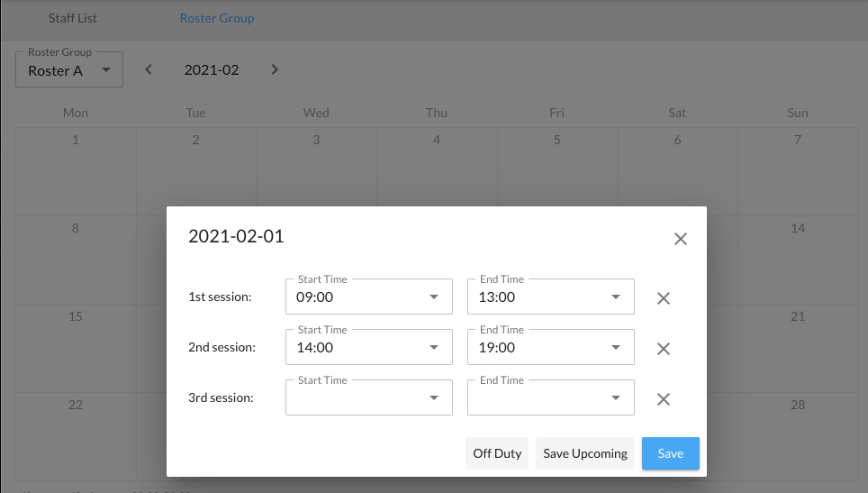Screen dimensions: 868x493
Task: Delete the 2nd session row
Action: (x=664, y=349)
